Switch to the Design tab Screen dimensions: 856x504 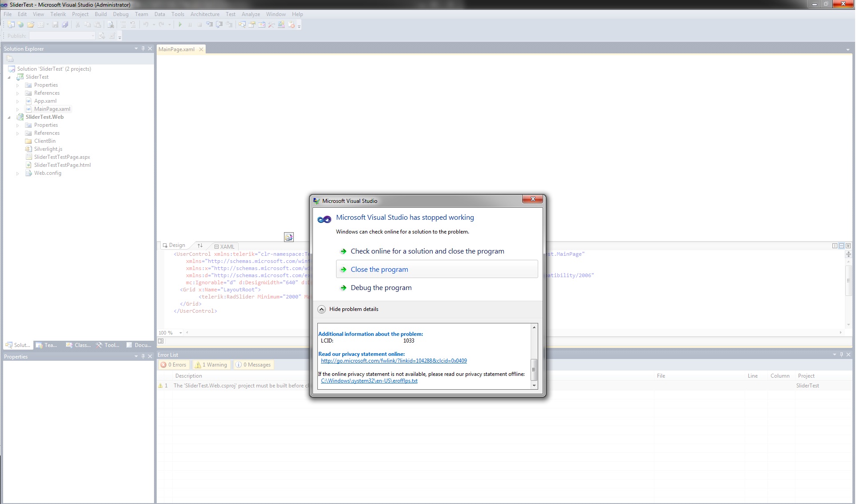click(x=174, y=245)
